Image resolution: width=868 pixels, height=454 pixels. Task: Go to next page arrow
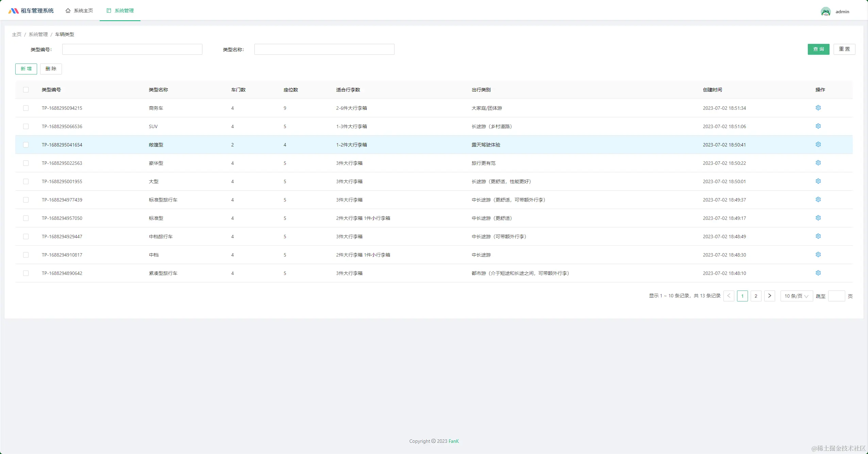[769, 296]
